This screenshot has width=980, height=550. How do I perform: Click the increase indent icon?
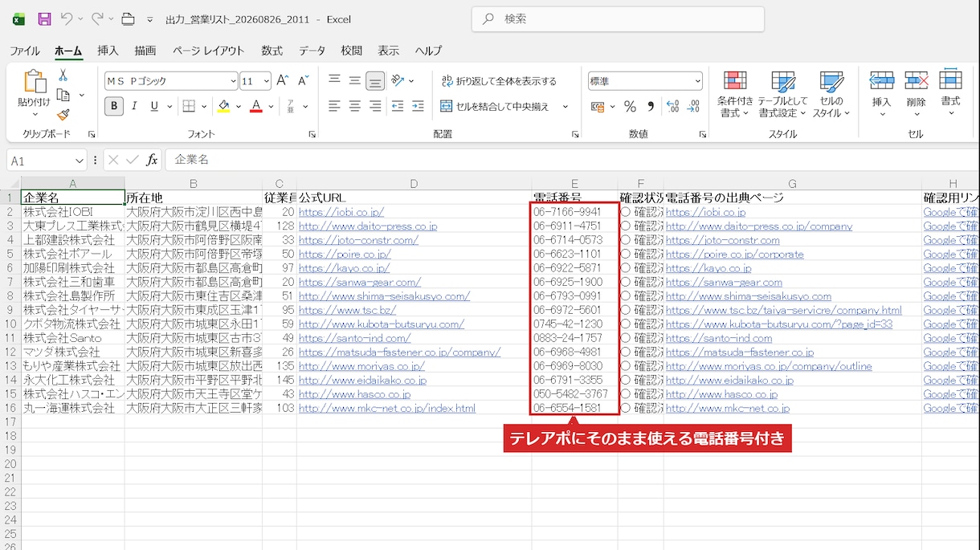pos(418,106)
